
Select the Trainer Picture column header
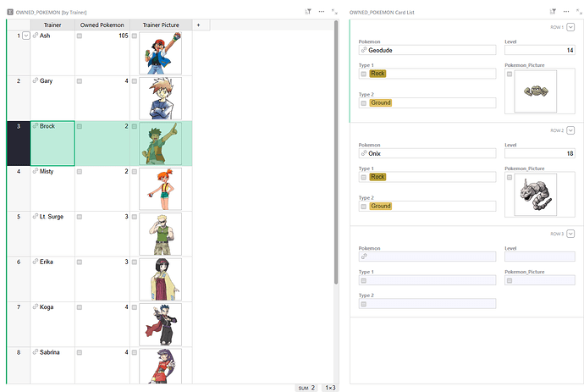point(161,25)
